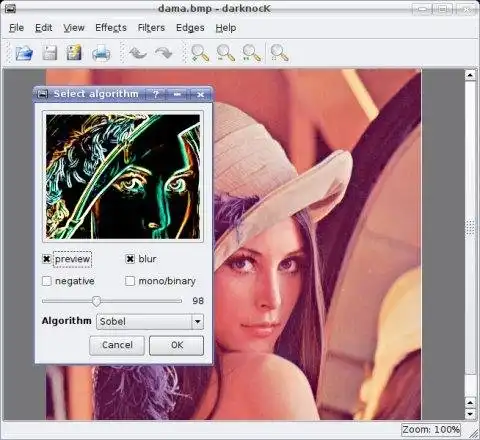480x440 pixels.
Task: Enable the negative checkbox
Action: point(47,281)
